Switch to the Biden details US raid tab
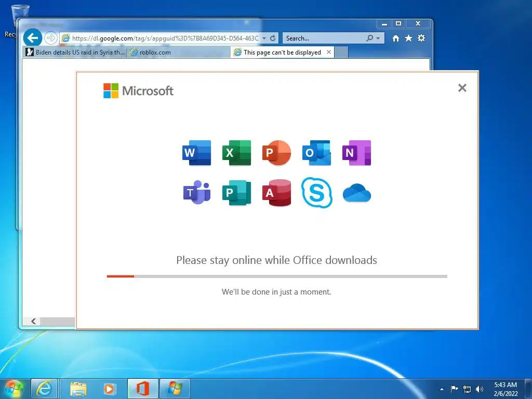 coord(75,52)
